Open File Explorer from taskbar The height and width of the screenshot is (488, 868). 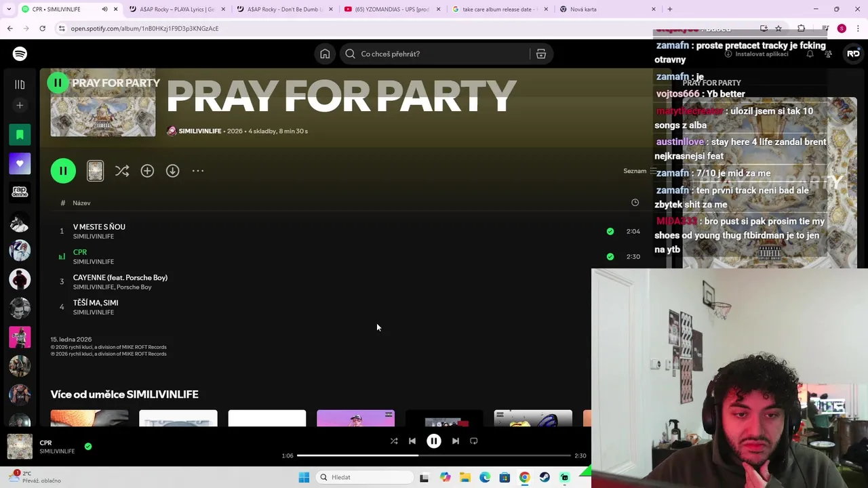465,477
